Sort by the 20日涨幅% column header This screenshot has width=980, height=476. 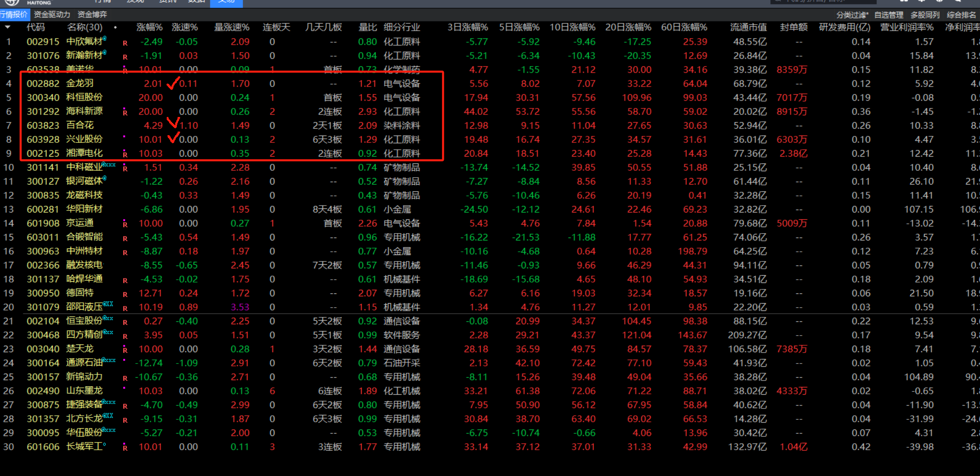pos(628,27)
